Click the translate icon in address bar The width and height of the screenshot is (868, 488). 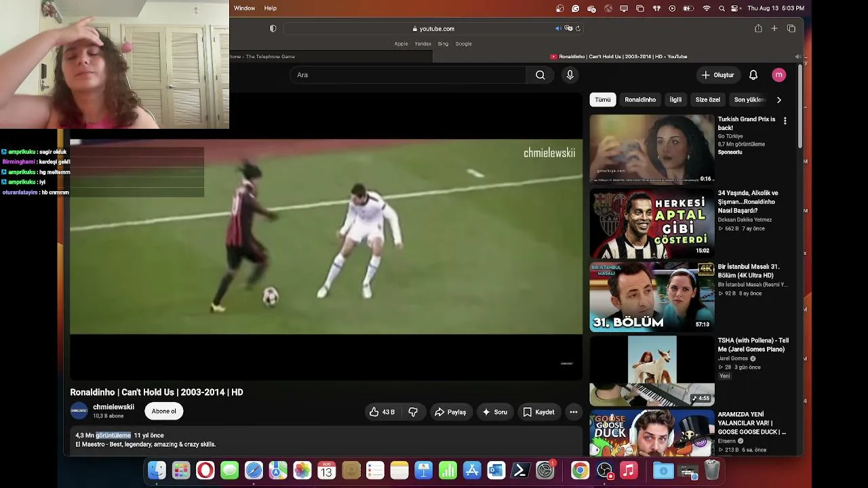point(568,28)
